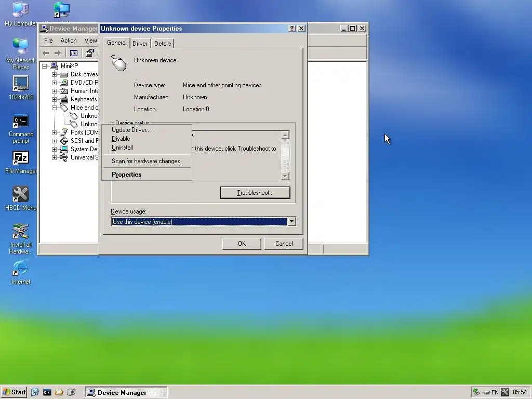Select the Internet desktop shortcut
532x399 pixels.
(21, 272)
